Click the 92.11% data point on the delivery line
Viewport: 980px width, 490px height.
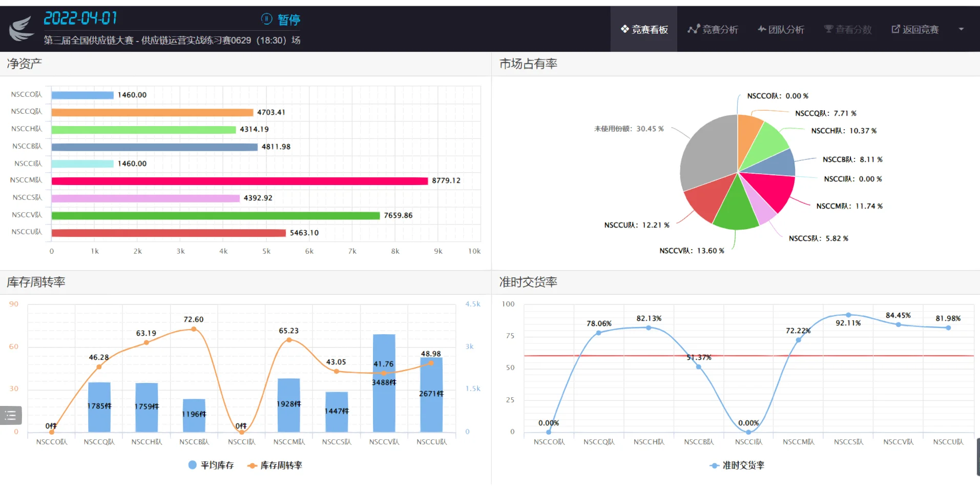(x=848, y=316)
